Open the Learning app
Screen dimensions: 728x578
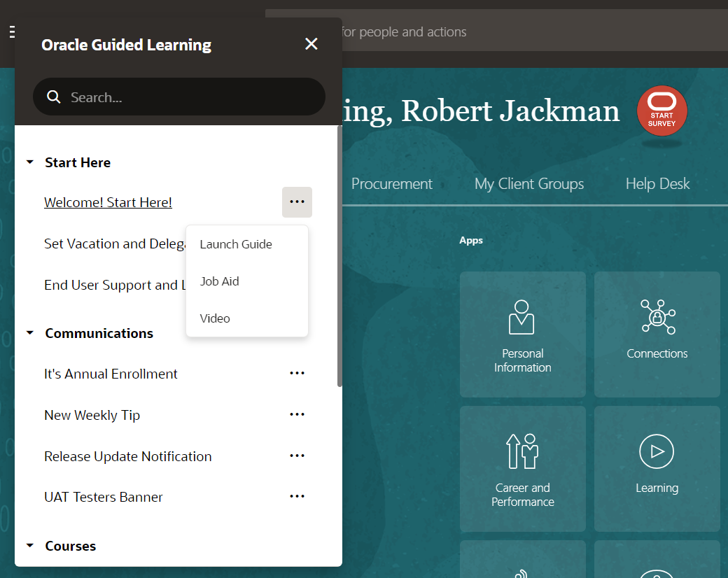point(657,468)
